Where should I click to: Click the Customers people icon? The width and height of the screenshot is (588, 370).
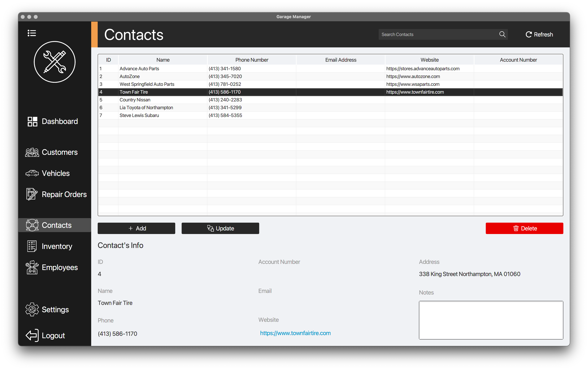pos(32,152)
